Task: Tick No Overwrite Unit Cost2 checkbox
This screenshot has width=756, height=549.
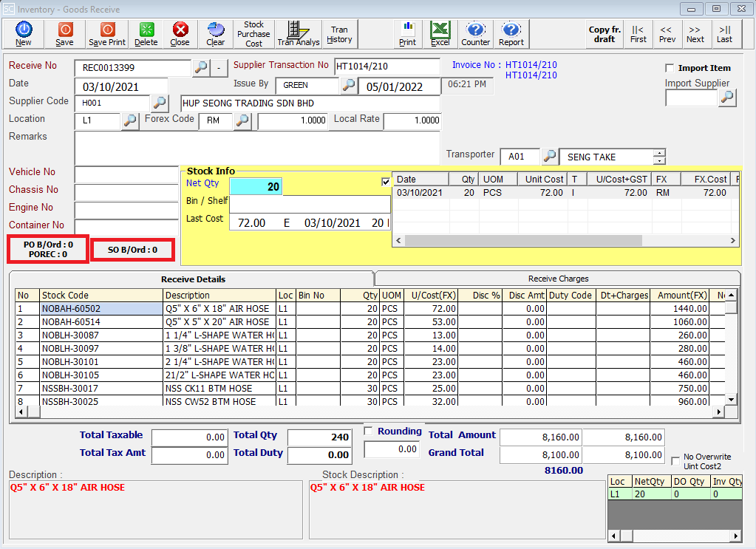Action: click(675, 461)
